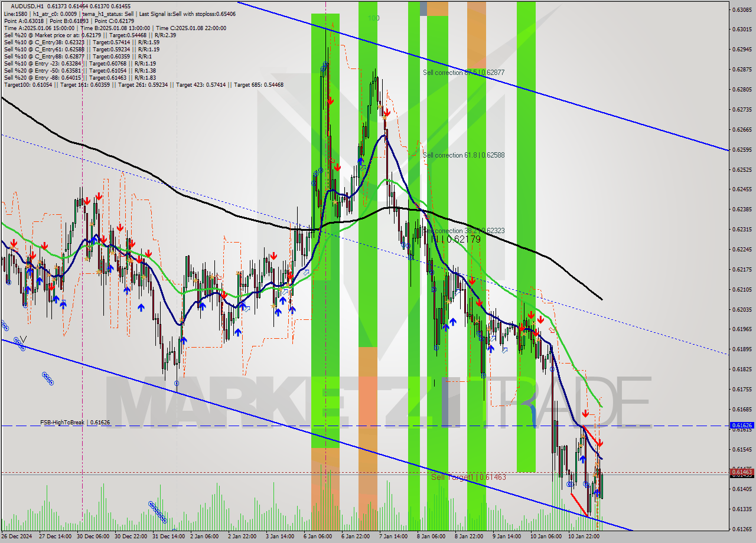Screen dimensions: 756x543
Task: Click the AUDUSD,H1 symbol title text
Action: (27, 6)
